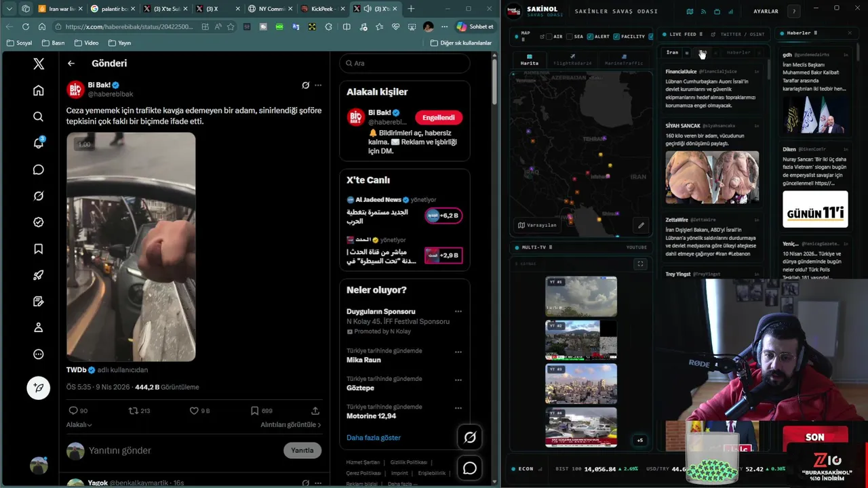This screenshot has height=488, width=868.
Task: Expand the Alakalı sort dropdown under post
Action: (79, 424)
